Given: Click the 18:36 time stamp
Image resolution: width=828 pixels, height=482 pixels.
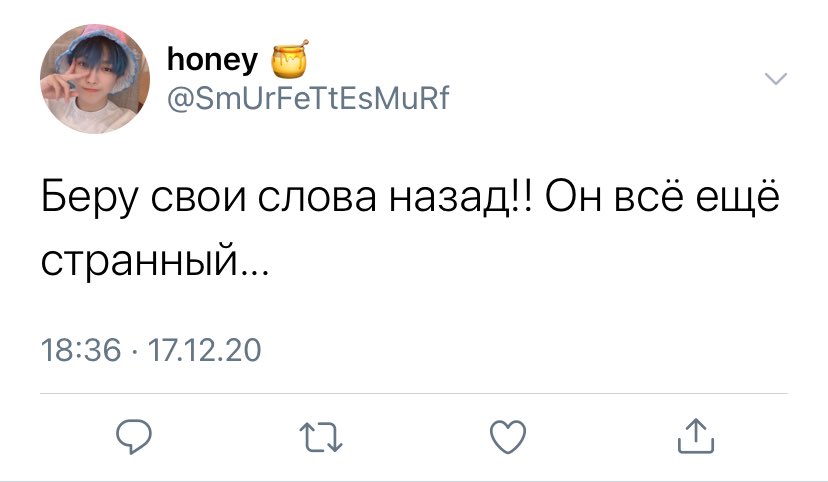Looking at the screenshot, I should click(81, 349).
